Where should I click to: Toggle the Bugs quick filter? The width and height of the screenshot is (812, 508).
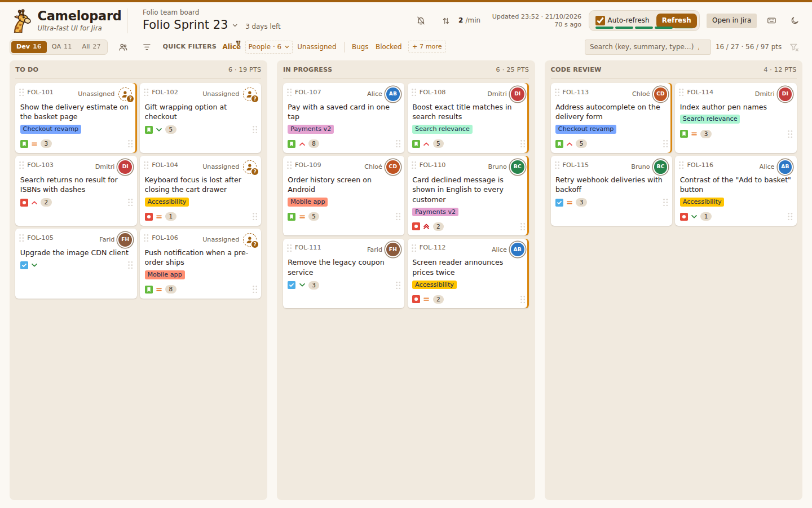360,47
